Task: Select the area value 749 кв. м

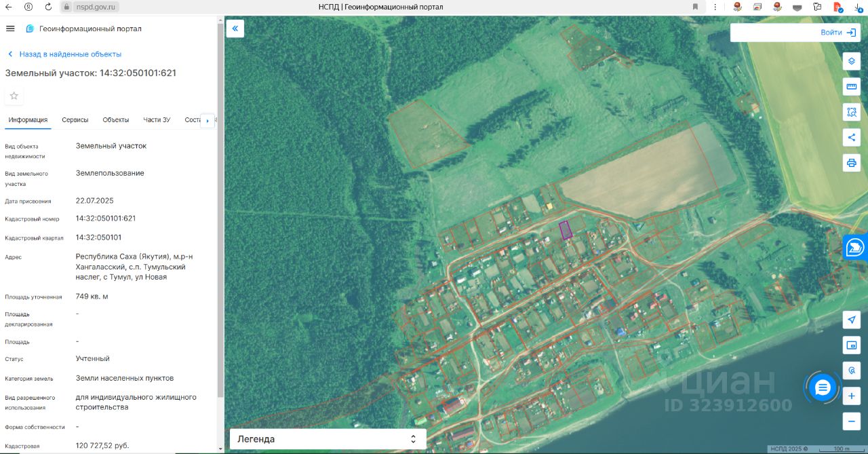Action: [x=92, y=297]
